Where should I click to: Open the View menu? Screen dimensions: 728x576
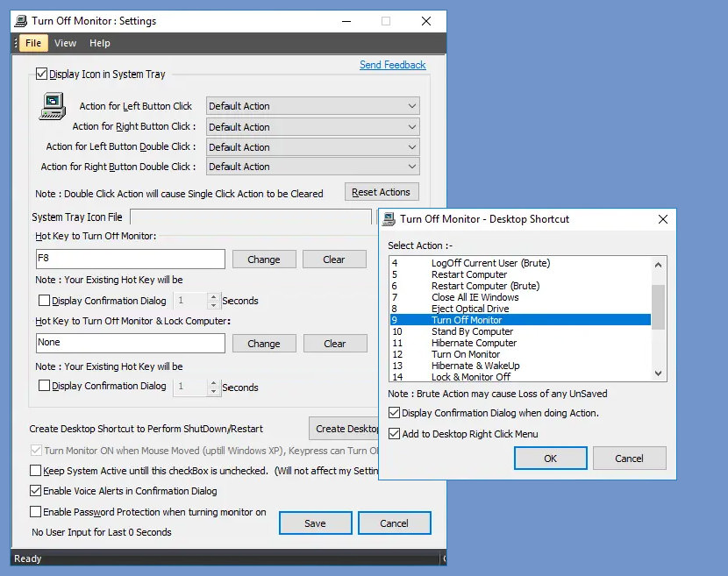[65, 43]
